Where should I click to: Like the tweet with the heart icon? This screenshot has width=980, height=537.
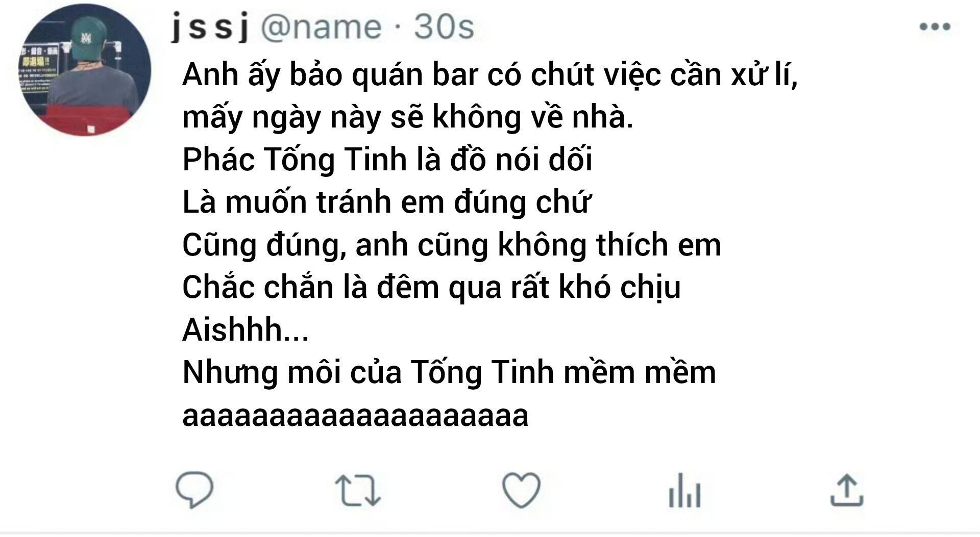click(521, 490)
